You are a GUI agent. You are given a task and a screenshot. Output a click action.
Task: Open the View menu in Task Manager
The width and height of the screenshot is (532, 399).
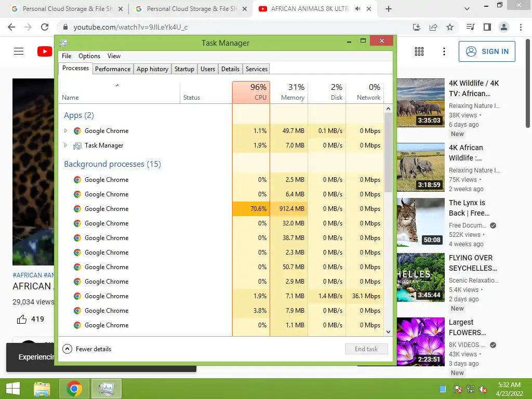click(114, 56)
